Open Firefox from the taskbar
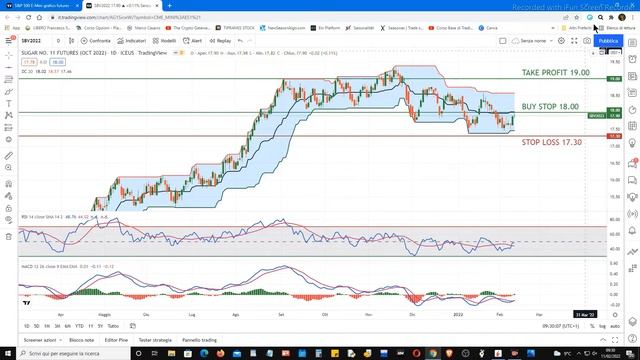 click(x=220, y=353)
